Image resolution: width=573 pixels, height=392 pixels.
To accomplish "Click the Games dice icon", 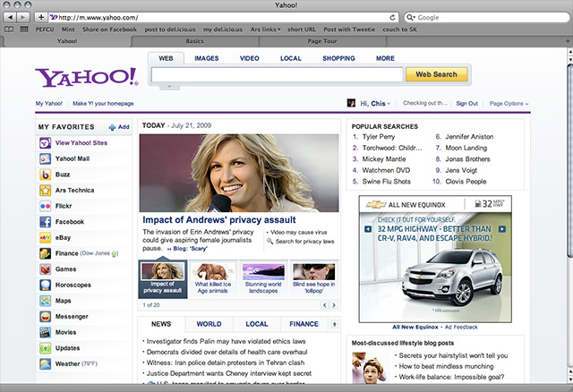I will [46, 269].
